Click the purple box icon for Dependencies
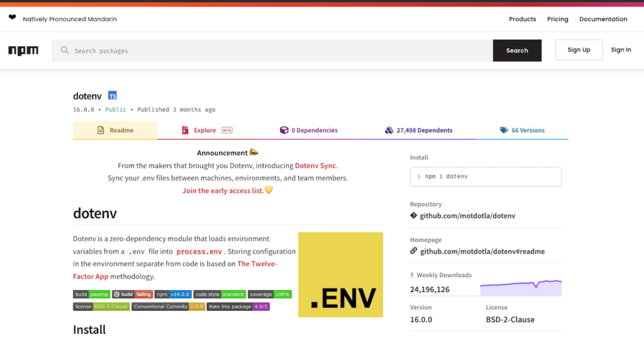 click(284, 130)
